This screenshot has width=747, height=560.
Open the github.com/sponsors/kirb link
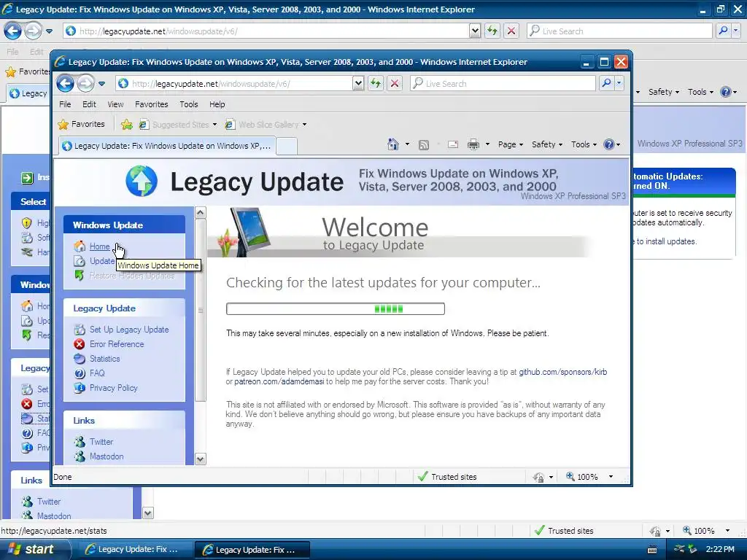[x=563, y=372]
